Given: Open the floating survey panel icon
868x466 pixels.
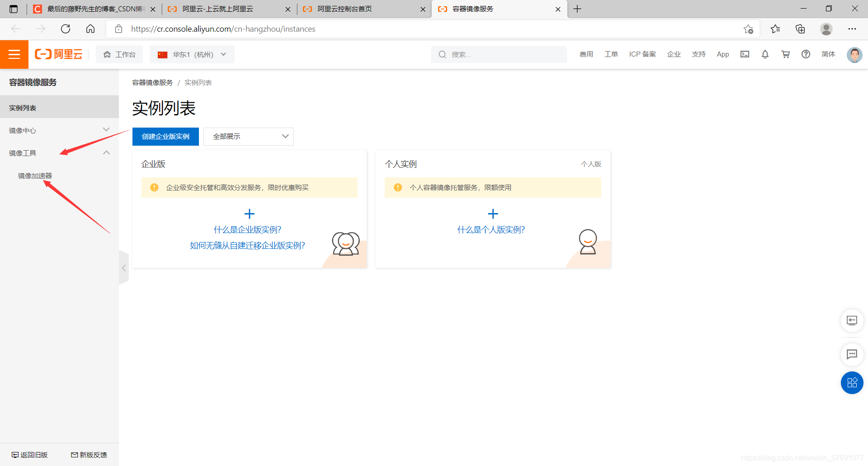Looking at the screenshot, I should (x=852, y=321).
